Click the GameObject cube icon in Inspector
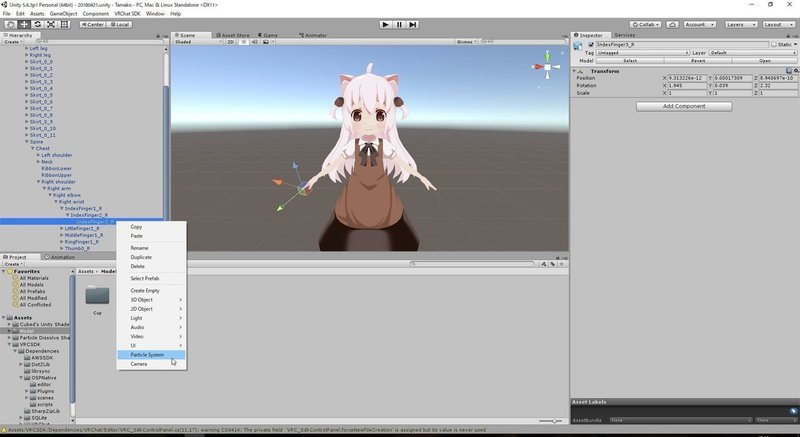This screenshot has height=437, width=800. click(x=578, y=46)
